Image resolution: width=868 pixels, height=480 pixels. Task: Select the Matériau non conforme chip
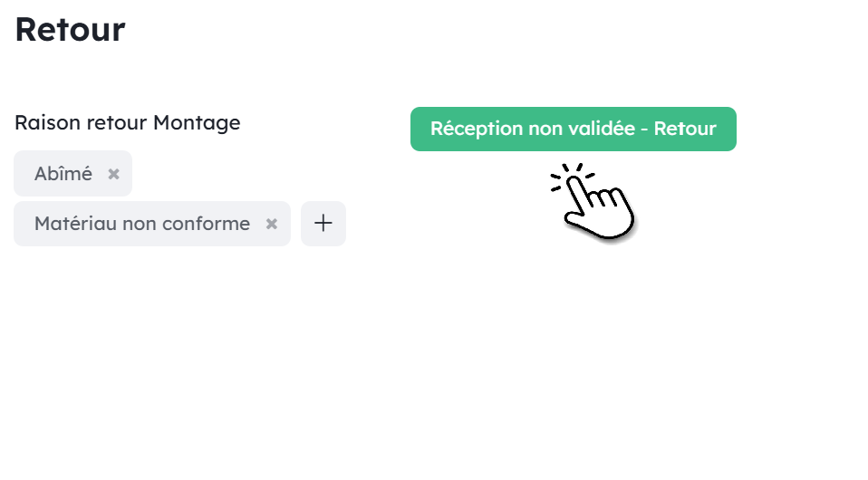point(142,224)
